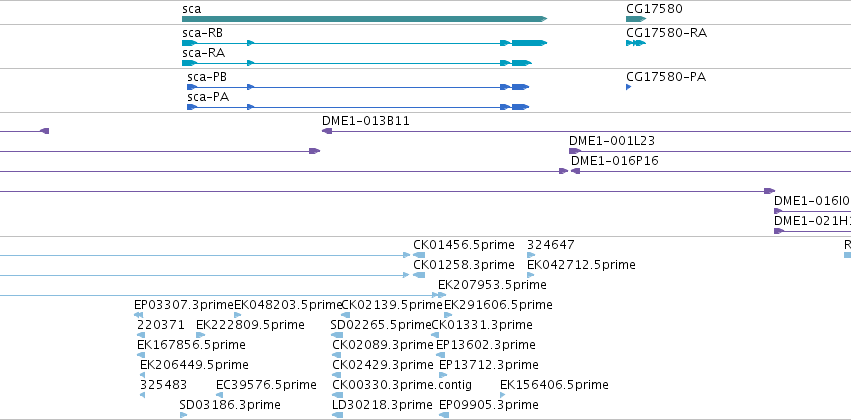This screenshot has width=851, height=420.
Task: Click the sca-PB protein feature
Action: [358, 87]
